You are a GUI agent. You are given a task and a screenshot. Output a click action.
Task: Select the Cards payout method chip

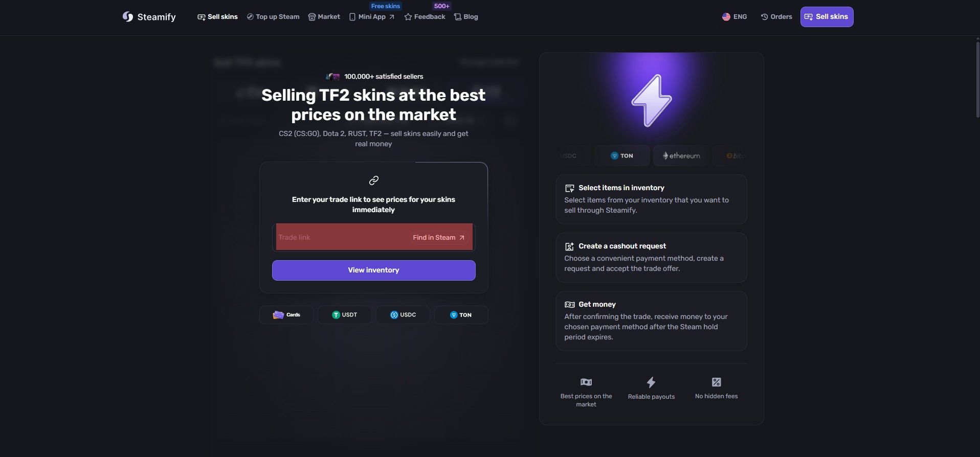pos(286,314)
